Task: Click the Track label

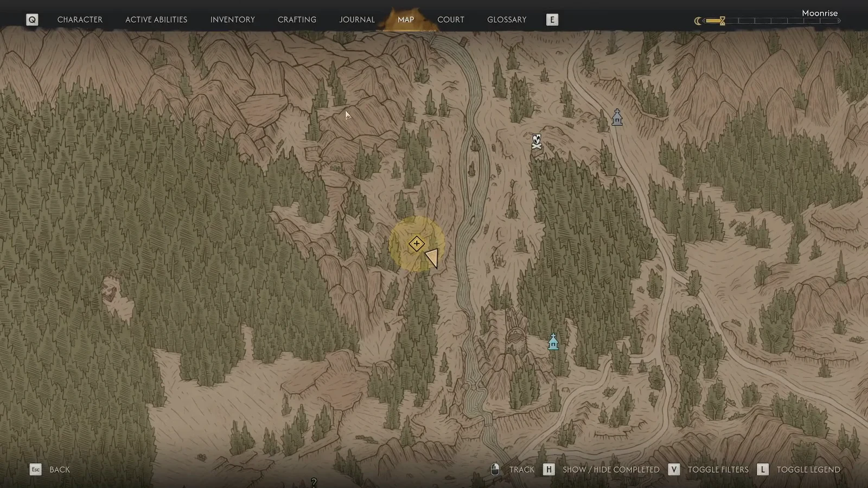Action: [522, 470]
